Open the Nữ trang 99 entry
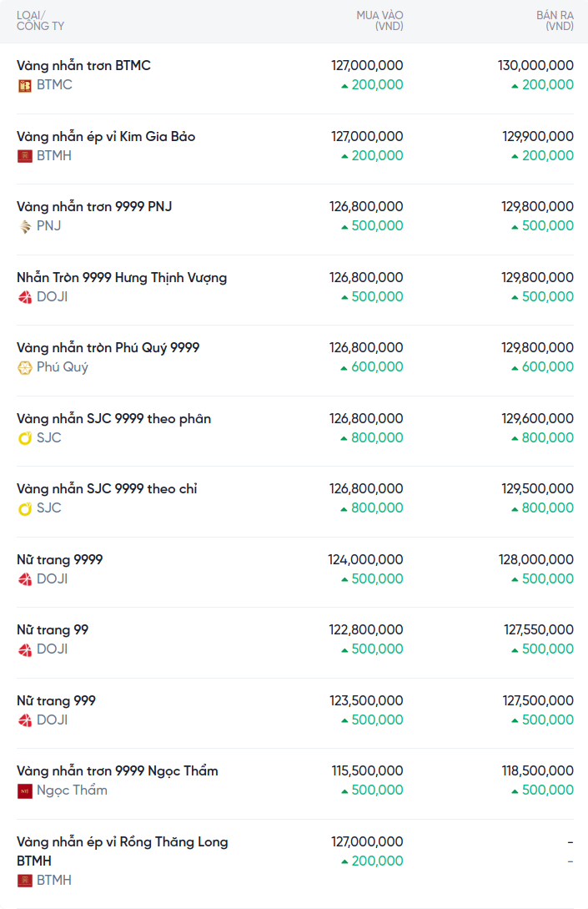Screen dimensions: 588x909 pos(53,629)
